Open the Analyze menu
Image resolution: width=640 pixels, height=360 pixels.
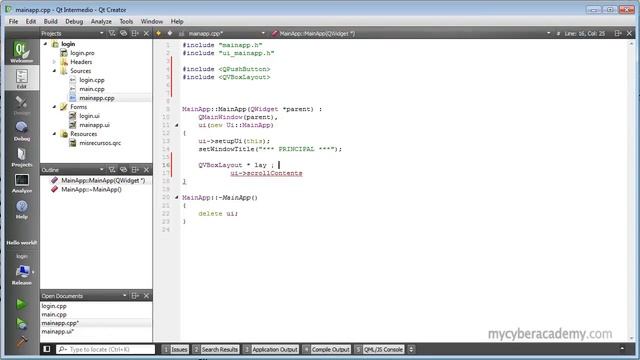click(101, 21)
